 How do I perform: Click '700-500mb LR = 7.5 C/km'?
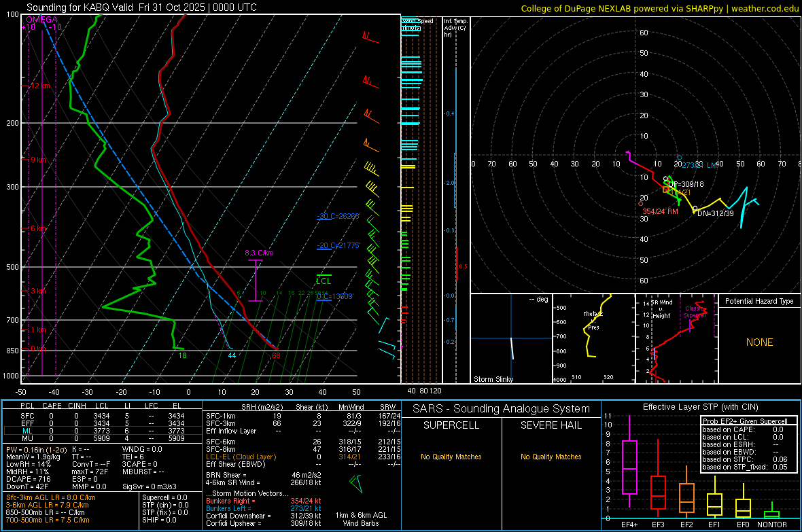pos(48,520)
